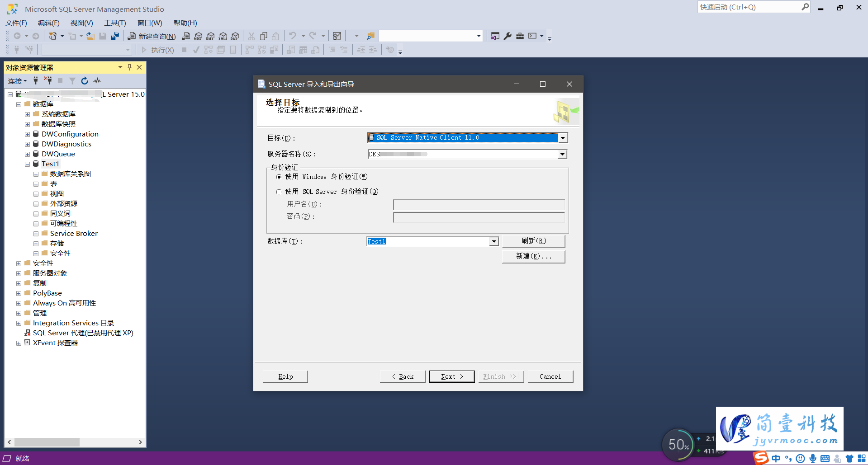
Task: Click the Activity Monitor toolbar icon
Action: [337, 36]
